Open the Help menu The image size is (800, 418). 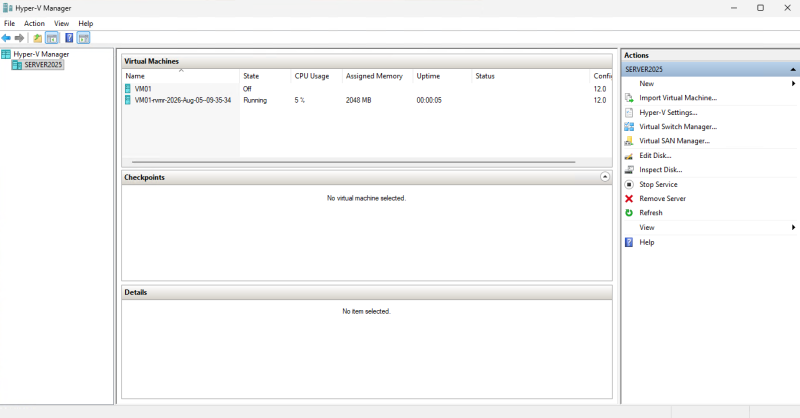click(x=86, y=23)
